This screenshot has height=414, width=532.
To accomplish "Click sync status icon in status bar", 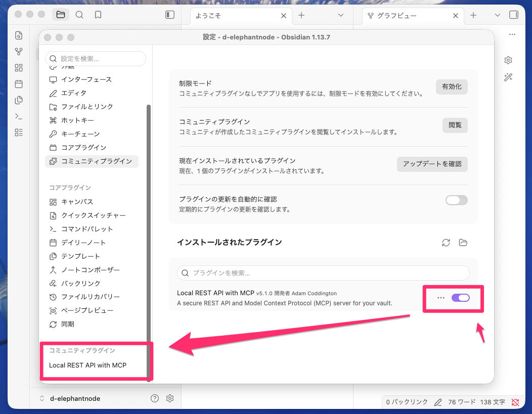I will (x=515, y=402).
